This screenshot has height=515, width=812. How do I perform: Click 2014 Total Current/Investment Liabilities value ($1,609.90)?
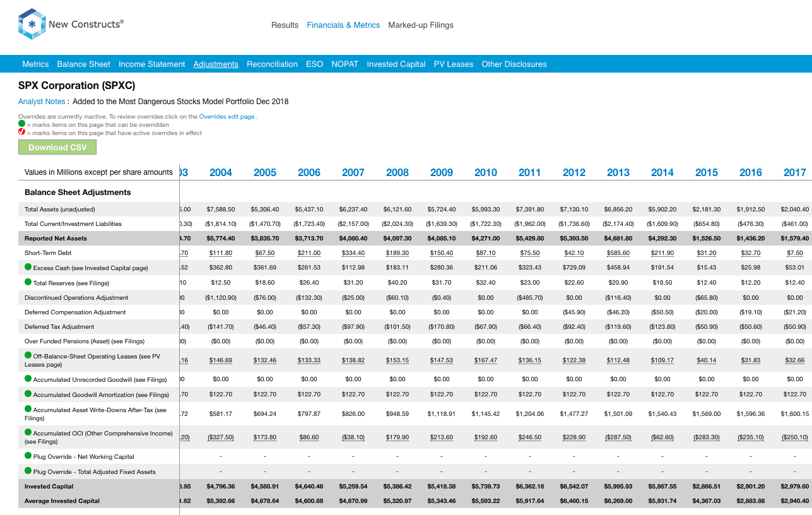(662, 224)
